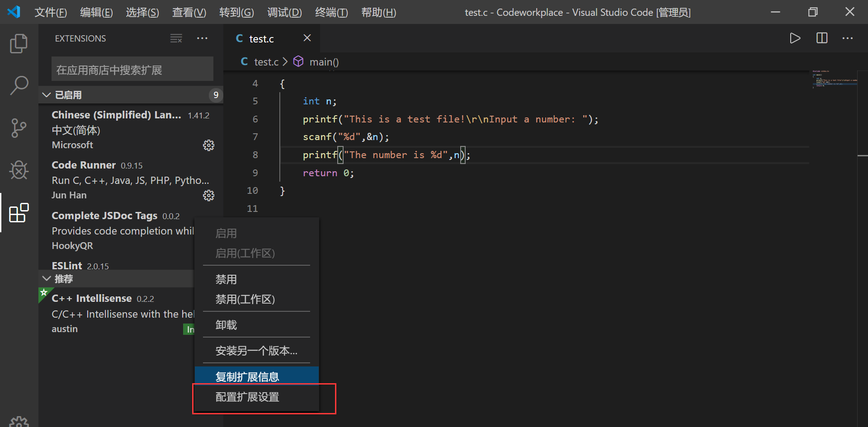This screenshot has height=427, width=868.
Task: Select the C++ Intellisense extension
Action: pos(117,314)
